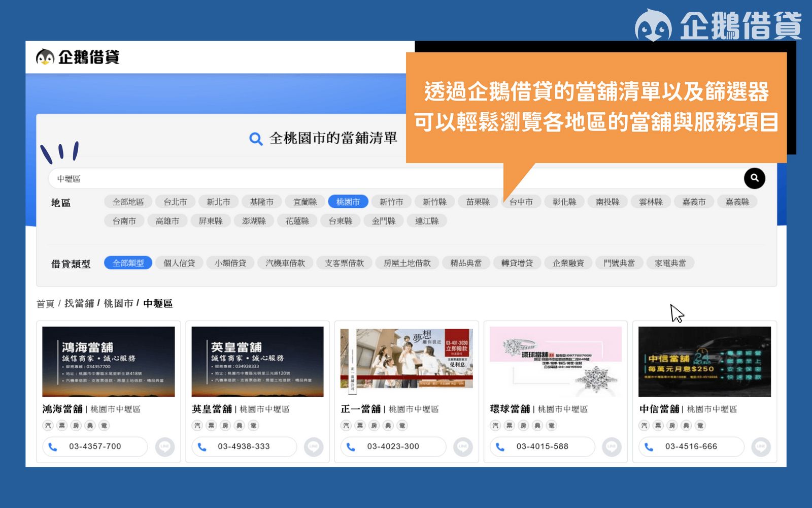Call the number 03-4516-666
812x508 pixels.
pyautogui.click(x=691, y=447)
